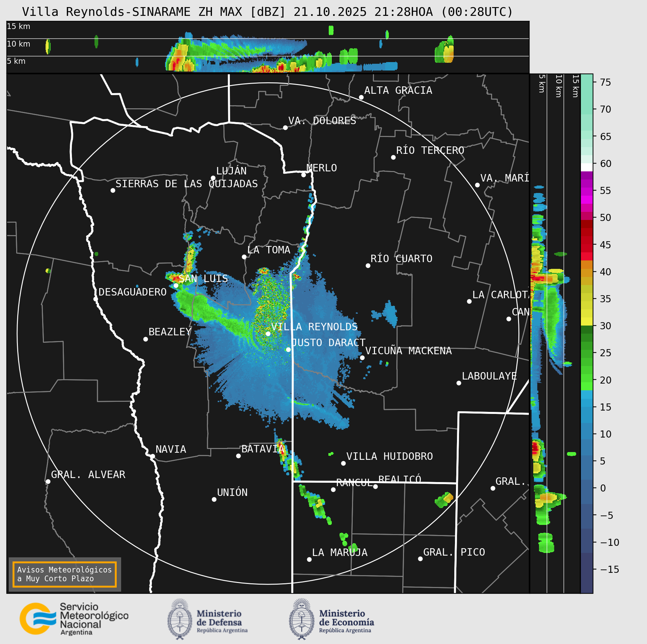647x644 pixels.
Task: Click the white 60 dBZ color band
Action: [587, 167]
